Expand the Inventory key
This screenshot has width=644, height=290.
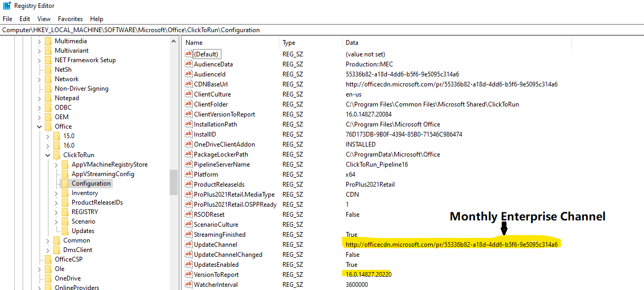(x=56, y=193)
